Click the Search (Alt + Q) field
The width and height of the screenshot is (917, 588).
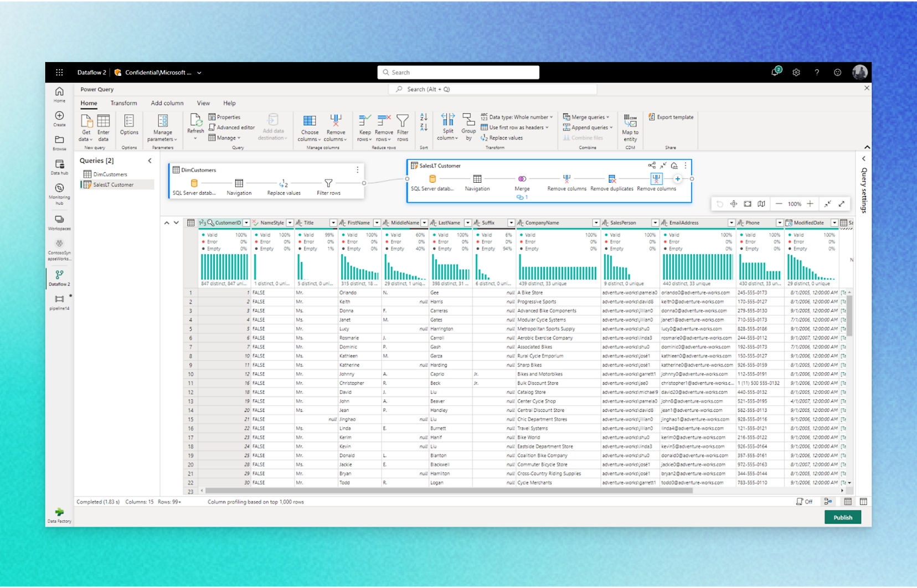(493, 89)
